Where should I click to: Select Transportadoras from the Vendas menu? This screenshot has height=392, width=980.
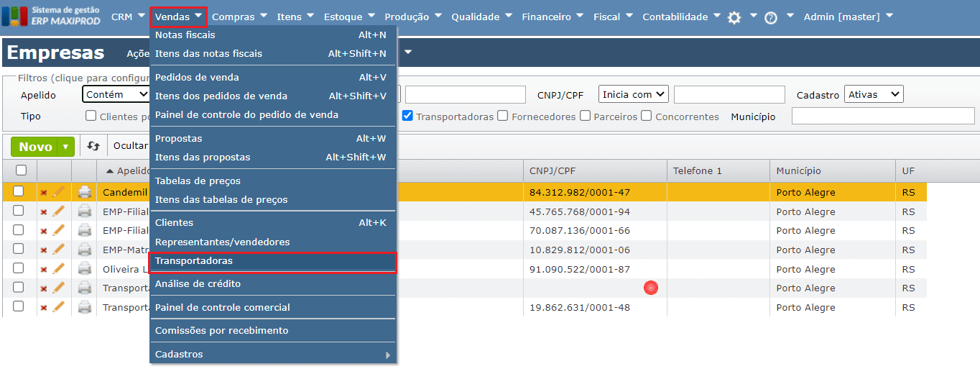[x=273, y=261]
